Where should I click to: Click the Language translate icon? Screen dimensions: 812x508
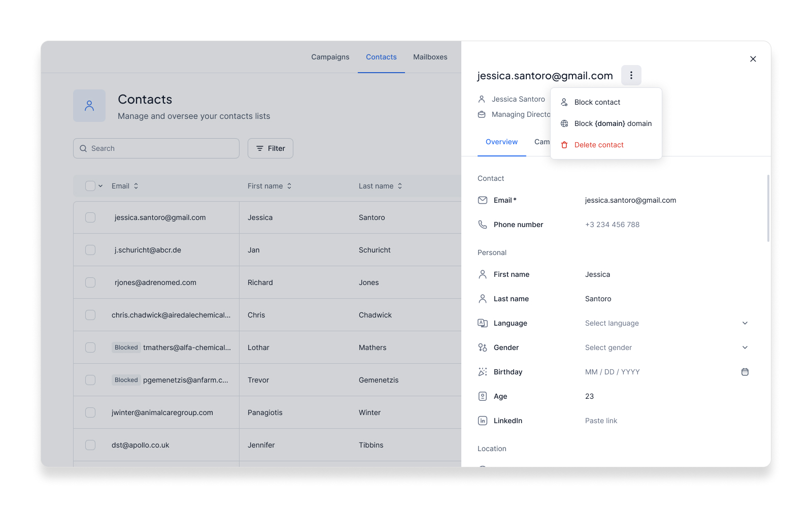click(x=483, y=323)
